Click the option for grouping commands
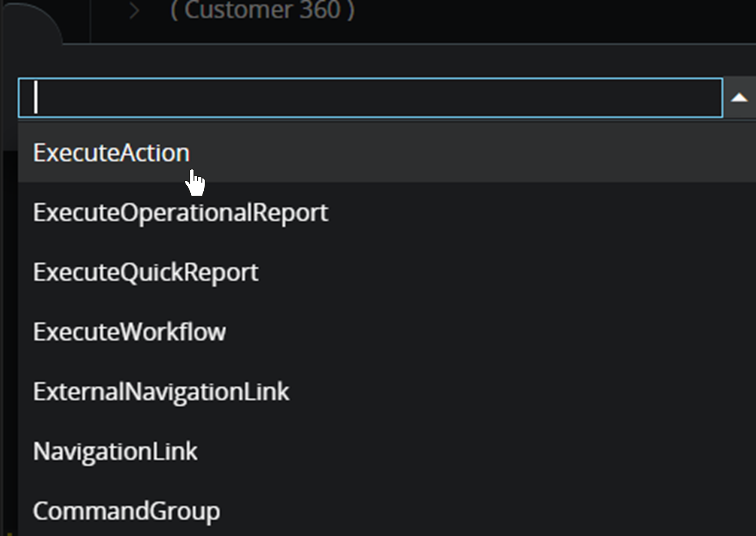This screenshot has width=756, height=536. coord(126,511)
